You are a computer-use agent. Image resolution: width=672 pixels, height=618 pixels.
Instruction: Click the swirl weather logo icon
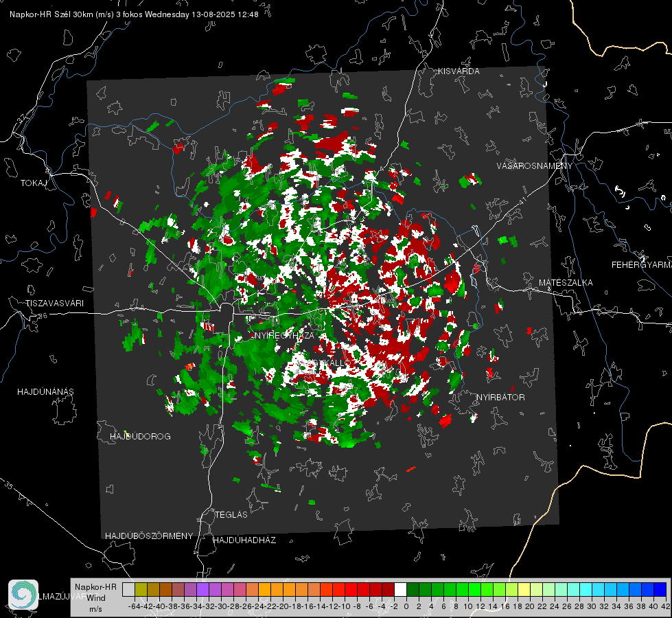click(x=23, y=595)
